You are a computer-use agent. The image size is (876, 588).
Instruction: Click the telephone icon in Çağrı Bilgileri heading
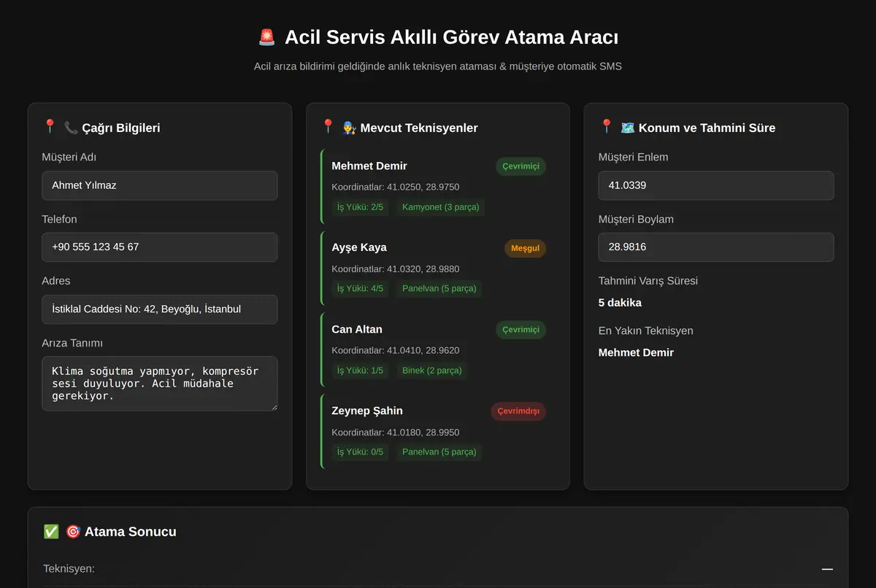(x=71, y=128)
